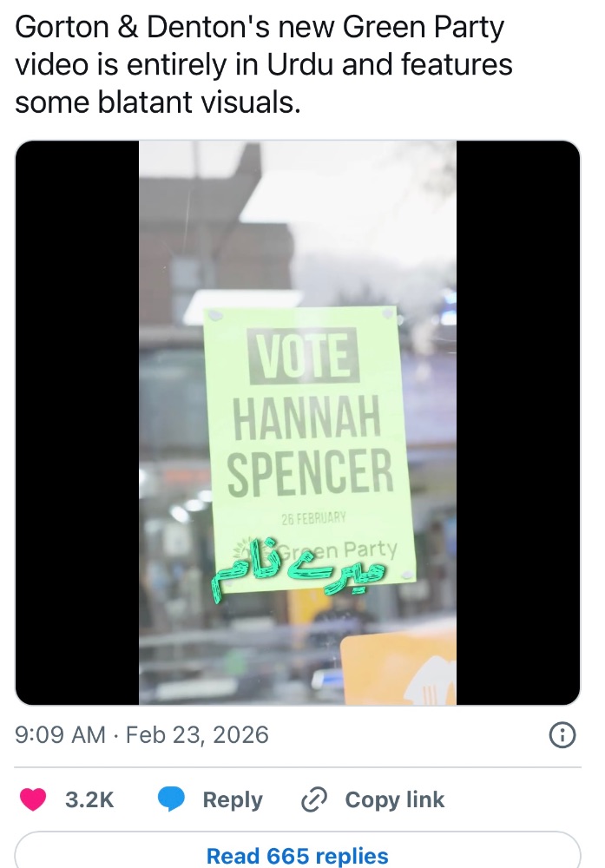
Task: Select the Reply text label
Action: click(x=233, y=800)
